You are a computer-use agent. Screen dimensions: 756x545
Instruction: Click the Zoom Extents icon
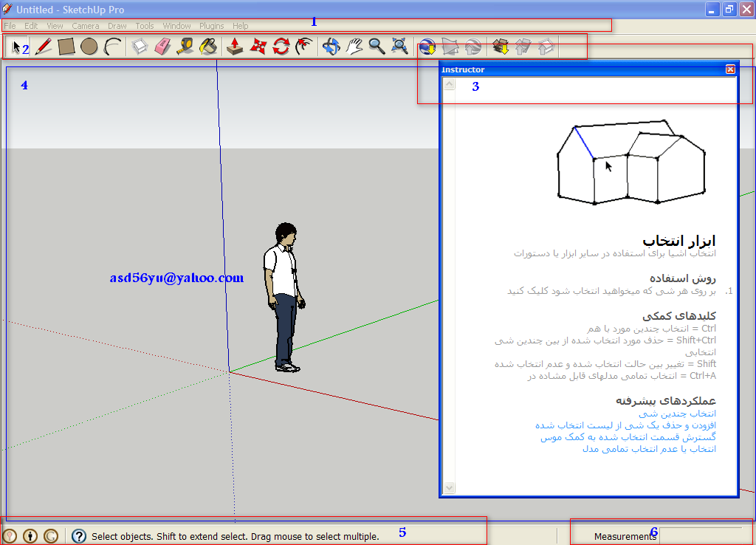(399, 47)
